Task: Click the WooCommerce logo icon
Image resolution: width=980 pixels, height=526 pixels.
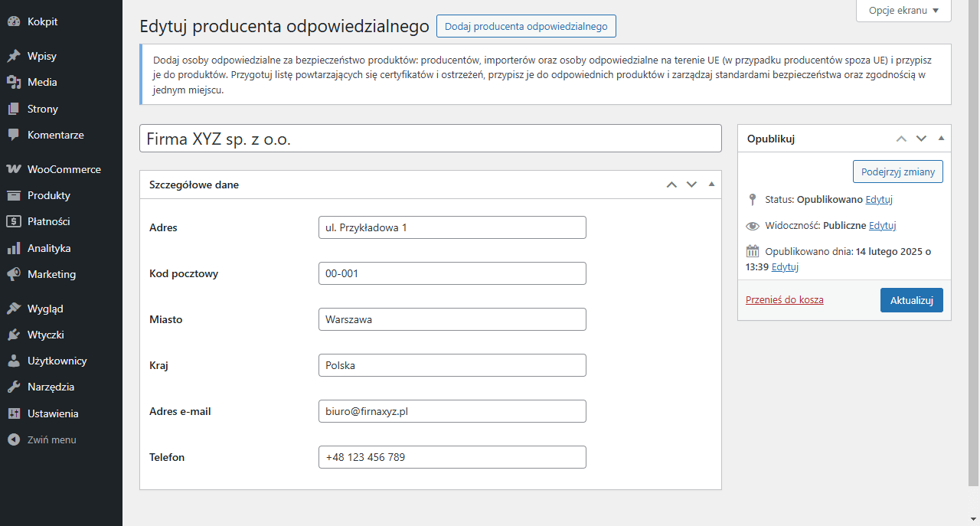Action: tap(14, 169)
